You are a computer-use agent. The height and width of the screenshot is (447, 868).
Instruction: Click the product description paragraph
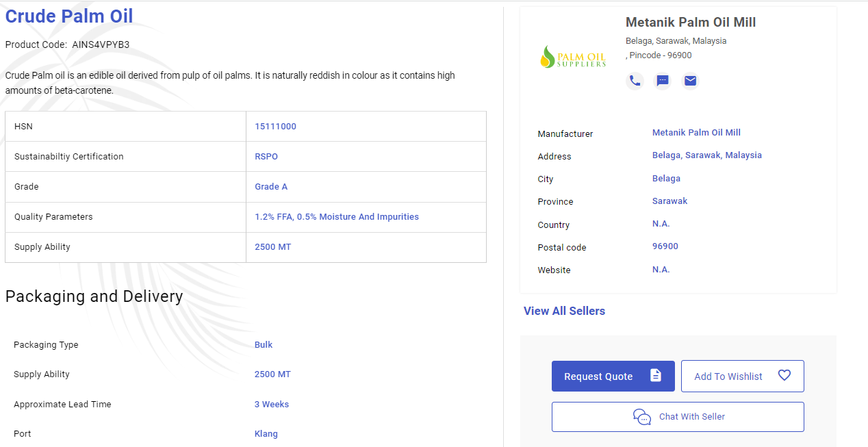tap(230, 83)
